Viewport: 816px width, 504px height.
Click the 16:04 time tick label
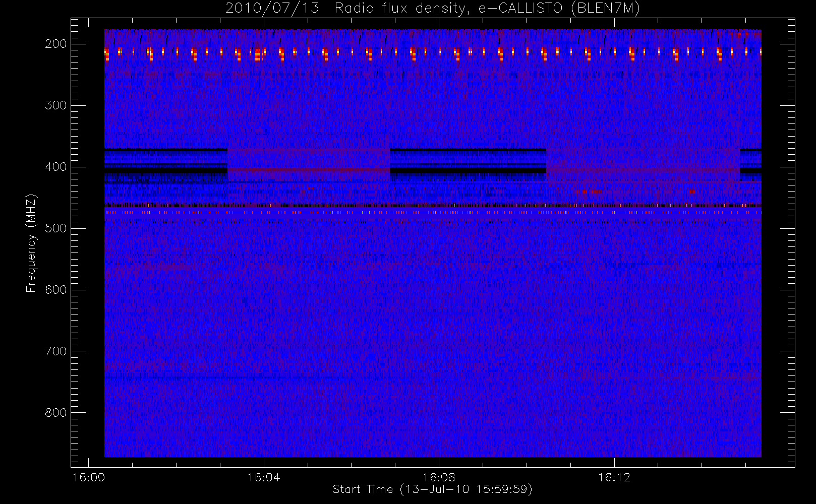[264, 477]
